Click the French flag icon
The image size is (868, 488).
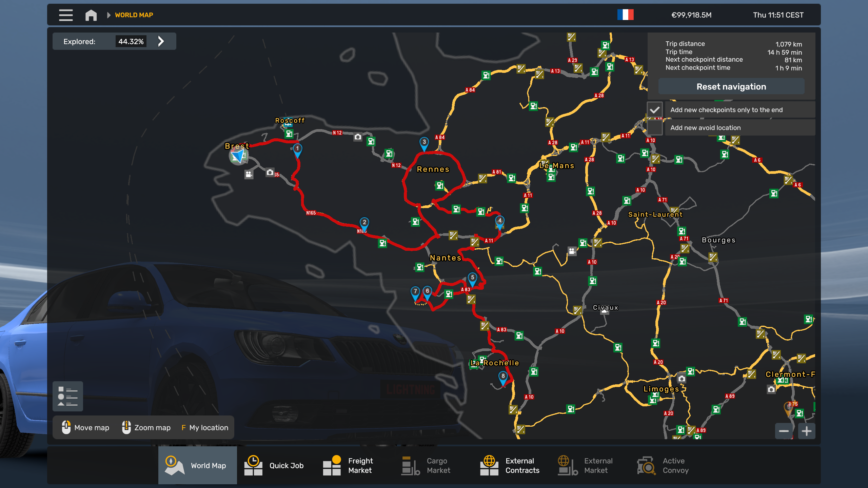(625, 15)
